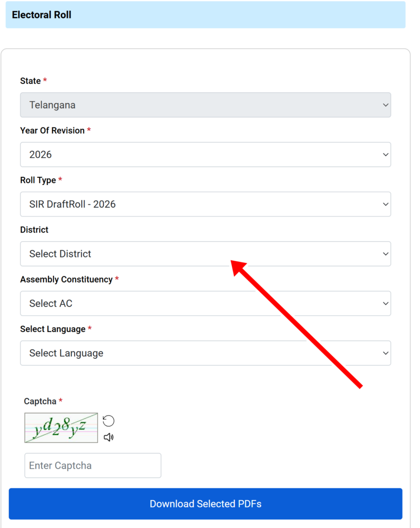Image resolution: width=420 pixels, height=528 pixels.
Task: Refresh the captcha image
Action: click(108, 421)
